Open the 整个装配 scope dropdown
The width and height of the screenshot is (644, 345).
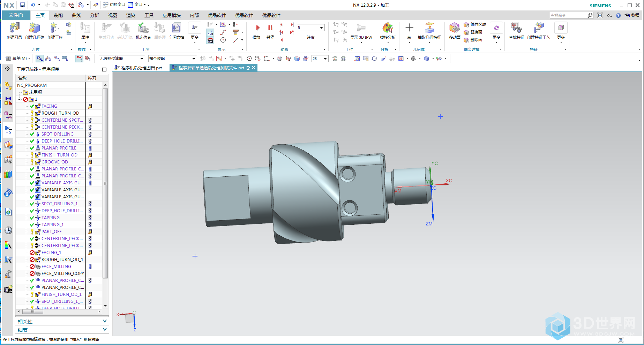point(172,59)
